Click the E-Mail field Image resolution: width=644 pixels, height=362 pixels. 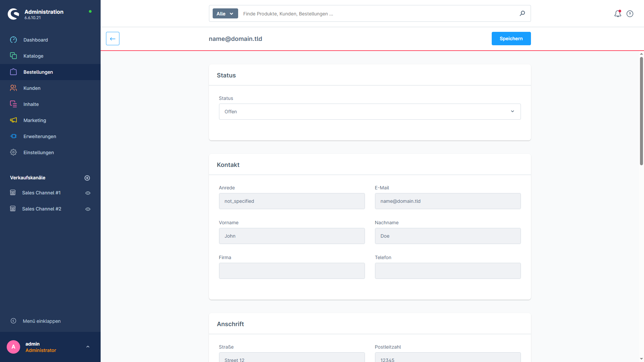coord(448,201)
